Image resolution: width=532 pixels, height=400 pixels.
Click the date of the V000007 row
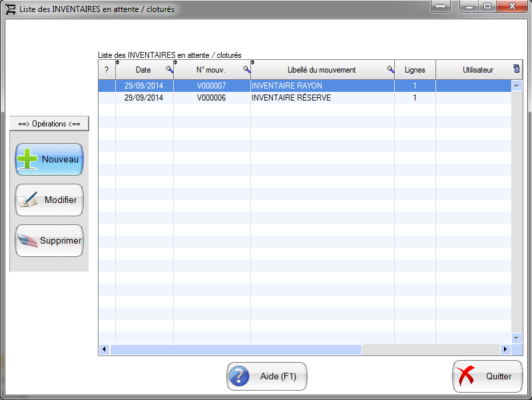click(144, 85)
